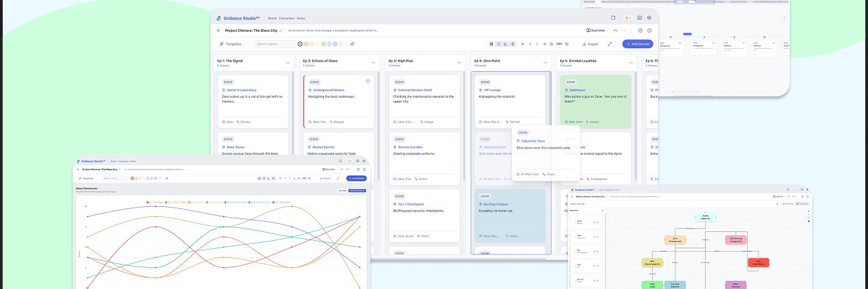Edit project title with pencil icon
Screen dimensions: 868x289
click(281, 31)
